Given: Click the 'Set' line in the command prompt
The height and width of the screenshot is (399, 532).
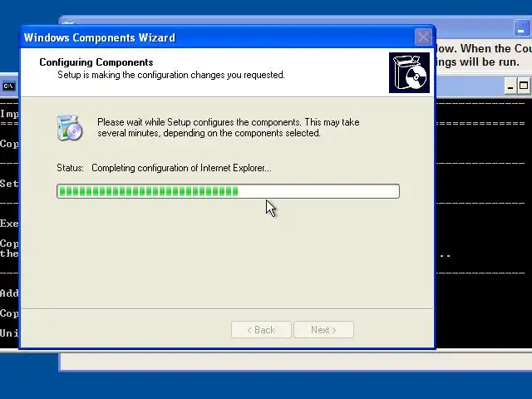Looking at the screenshot, I should point(9,184).
